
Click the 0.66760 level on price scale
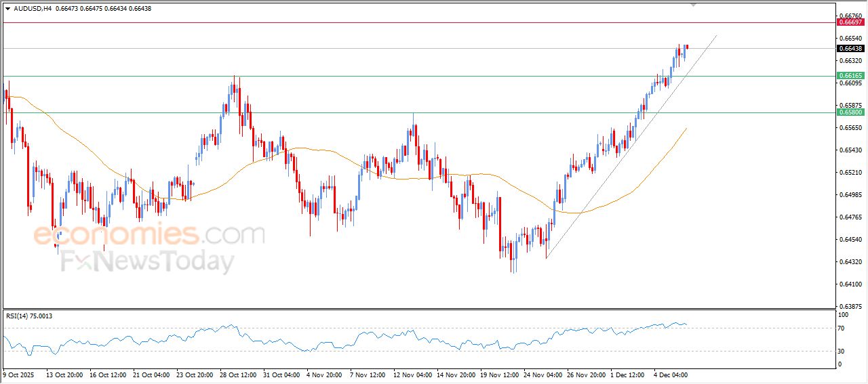(x=850, y=16)
